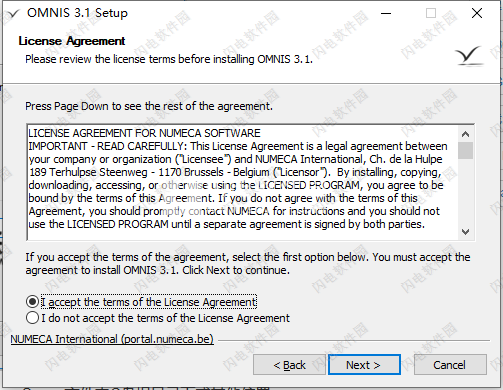Click the grayed-out maximize window button
Image resolution: width=503 pixels, height=390 pixels.
tap(431, 13)
